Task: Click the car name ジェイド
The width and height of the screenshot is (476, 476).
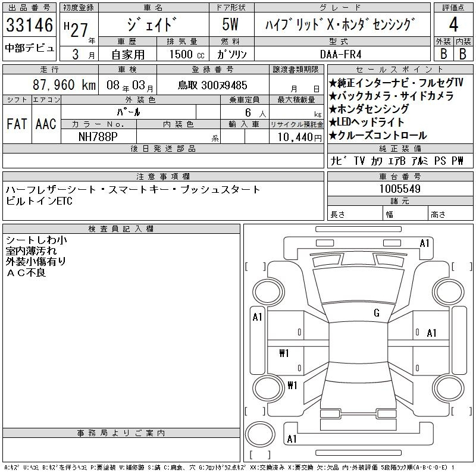Action: tap(152, 24)
